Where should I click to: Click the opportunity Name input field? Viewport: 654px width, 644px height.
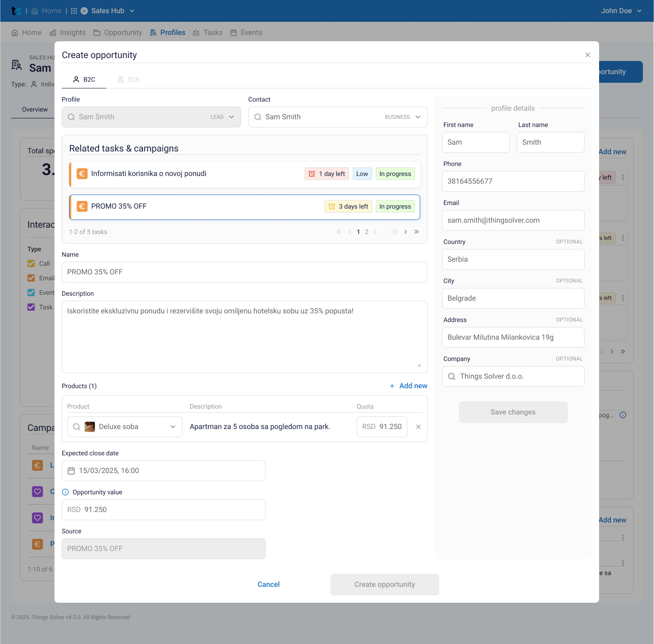tap(245, 272)
